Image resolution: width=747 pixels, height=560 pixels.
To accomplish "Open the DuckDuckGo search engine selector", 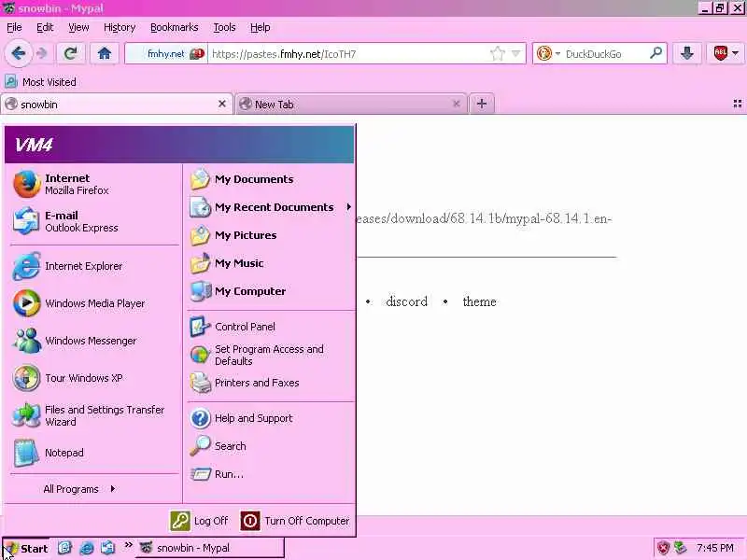I will [548, 54].
